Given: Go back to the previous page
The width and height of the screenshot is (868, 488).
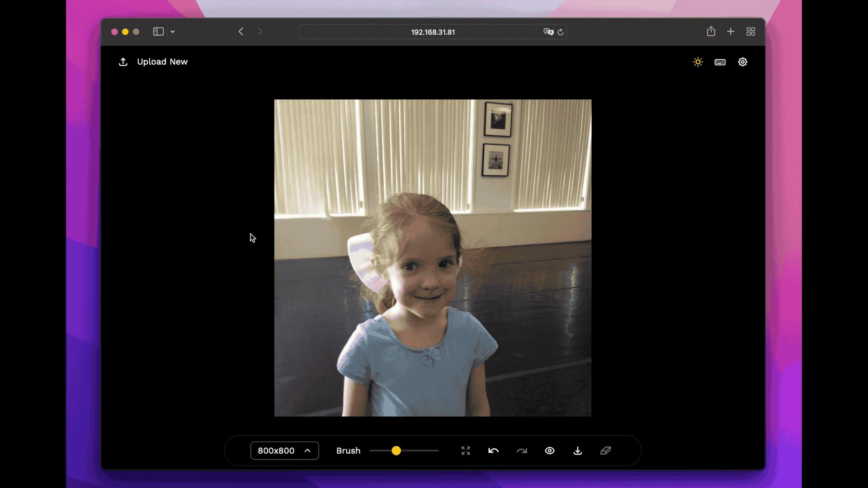Looking at the screenshot, I should coord(241,32).
